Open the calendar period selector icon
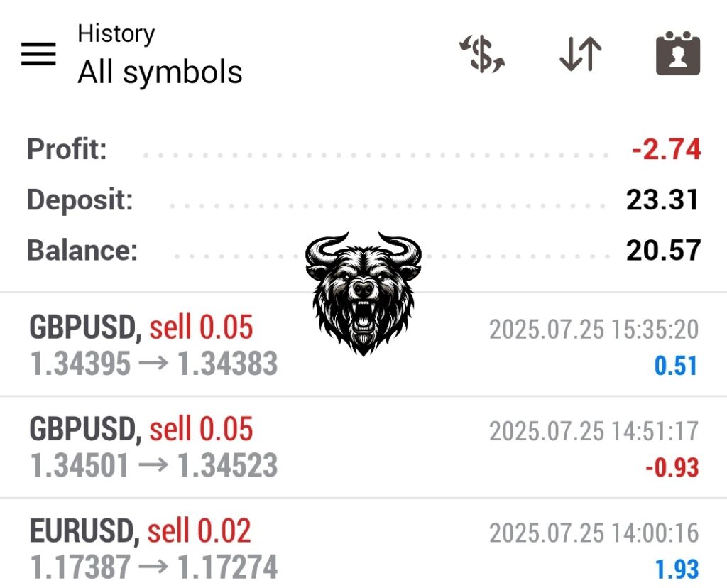727x588 pixels. point(677,55)
